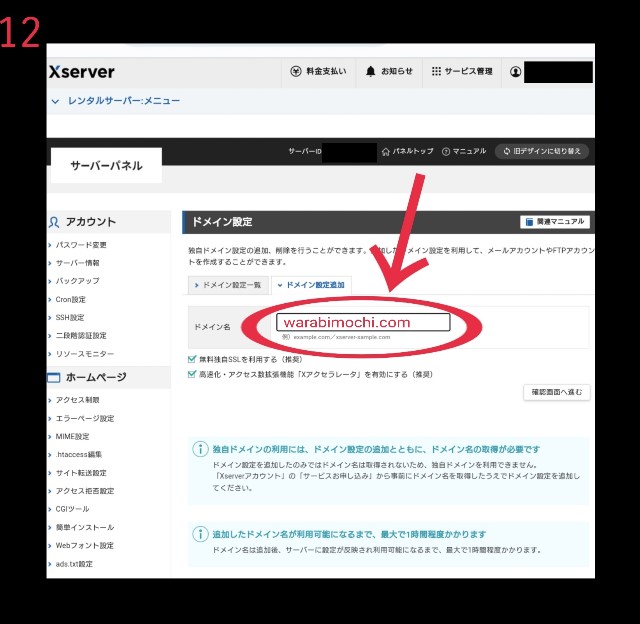The image size is (640, 624).
Task: Click the grid icon for サービス管理
Action: point(436,71)
